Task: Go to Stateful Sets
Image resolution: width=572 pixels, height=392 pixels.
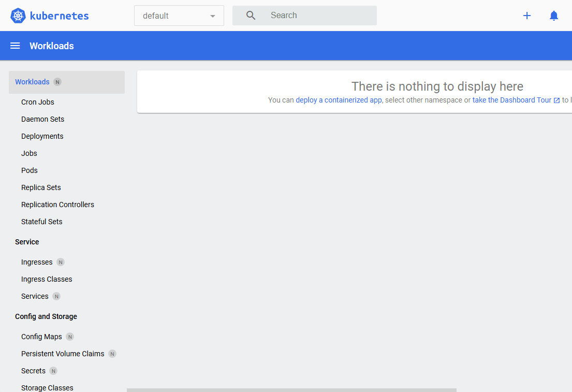Action: point(41,222)
